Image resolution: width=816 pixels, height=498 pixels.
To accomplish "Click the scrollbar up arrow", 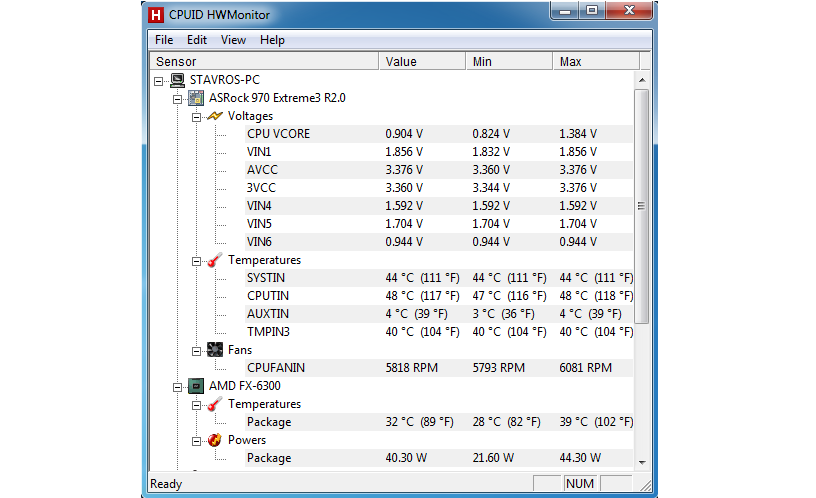I will point(642,80).
